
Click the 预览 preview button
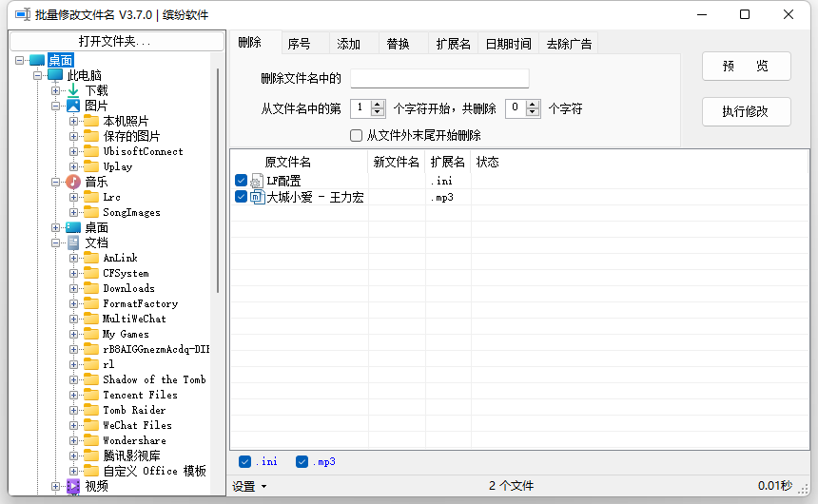tap(746, 67)
